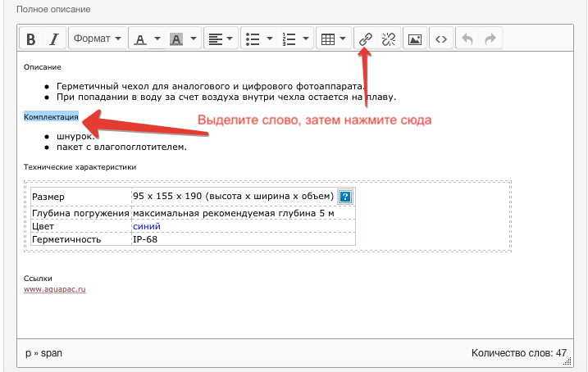Image resolution: width=588 pixels, height=372 pixels.
Task: Apply the text color with the A button
Action: (x=140, y=39)
